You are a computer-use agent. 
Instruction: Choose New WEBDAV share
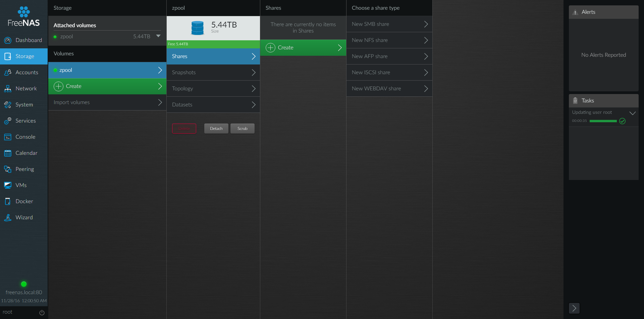[x=389, y=89]
